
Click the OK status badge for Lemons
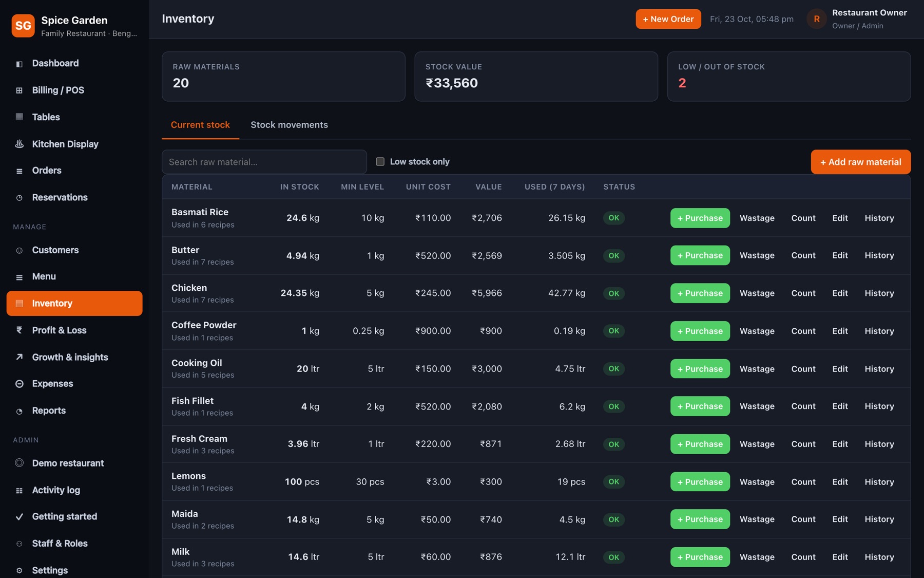614,482
